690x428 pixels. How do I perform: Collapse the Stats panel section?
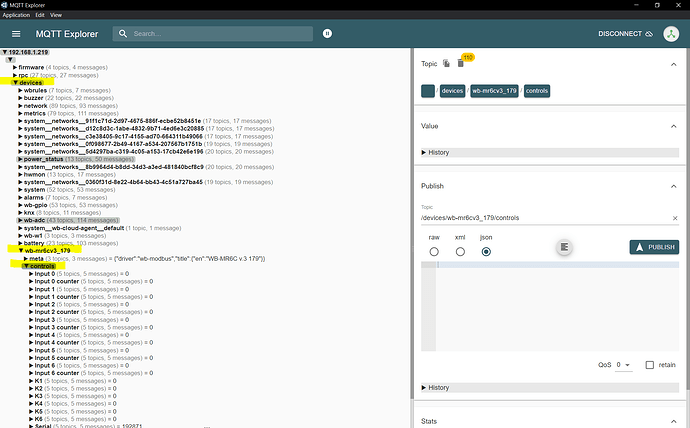673,421
